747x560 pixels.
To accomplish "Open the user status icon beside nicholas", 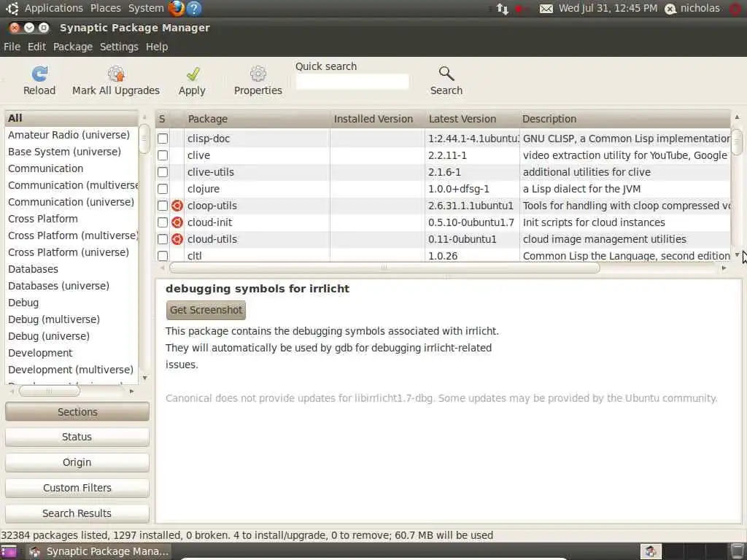I will tap(670, 9).
